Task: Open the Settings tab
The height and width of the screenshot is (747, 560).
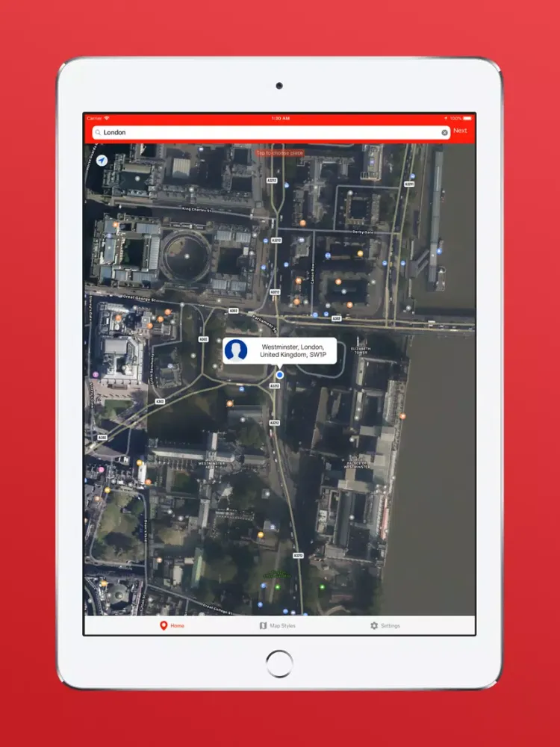Action: (385, 625)
